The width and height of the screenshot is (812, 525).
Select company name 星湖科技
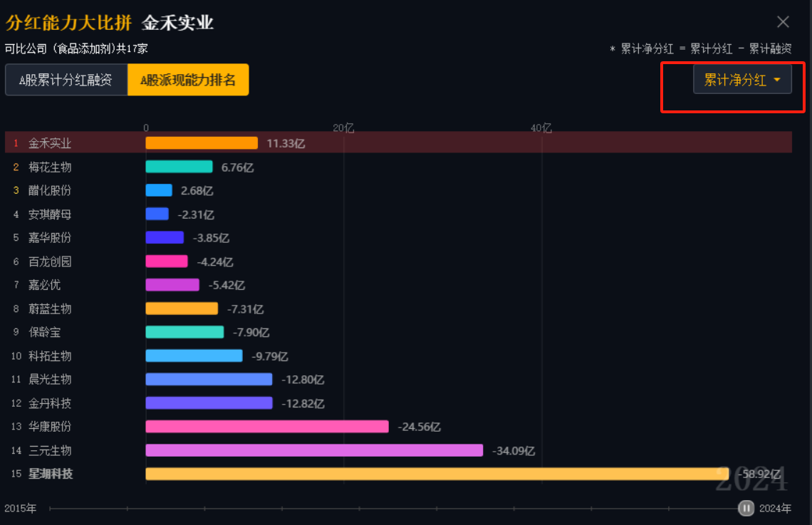tap(51, 474)
